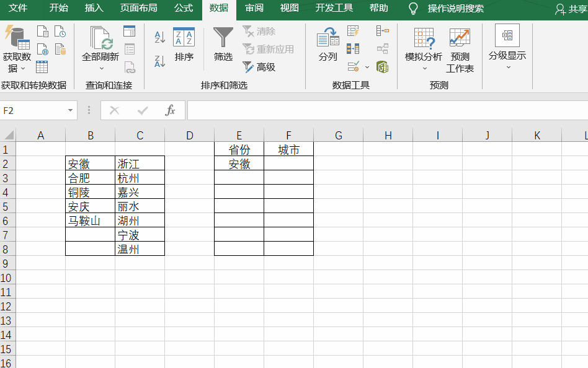Click the Refresh All (全部刷新) icon
Image resolution: width=588 pixels, height=368 pixels.
101,37
